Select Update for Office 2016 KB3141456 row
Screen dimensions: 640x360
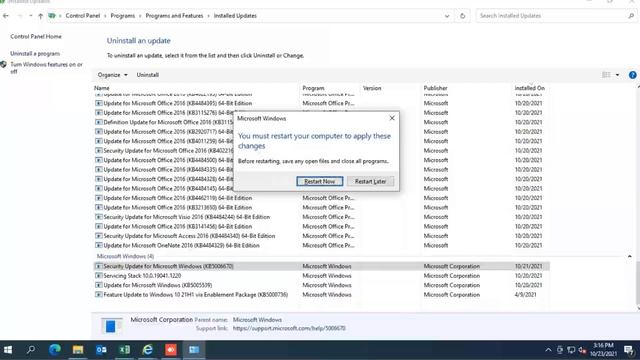[322, 226]
